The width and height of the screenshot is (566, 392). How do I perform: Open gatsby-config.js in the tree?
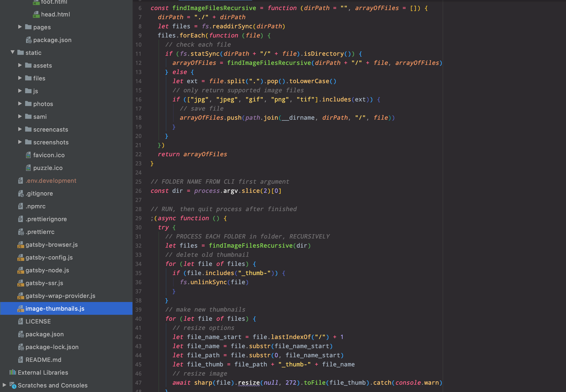(49, 257)
